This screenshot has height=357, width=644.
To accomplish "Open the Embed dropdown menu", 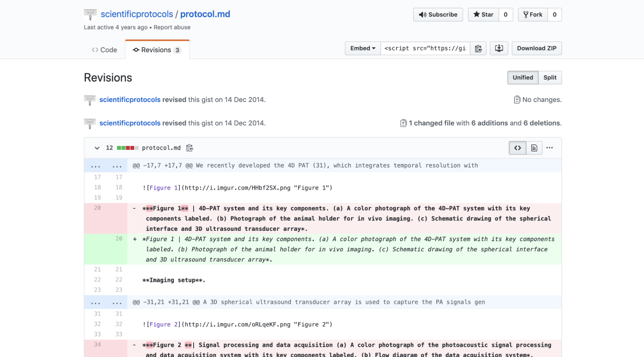I will pos(363,48).
